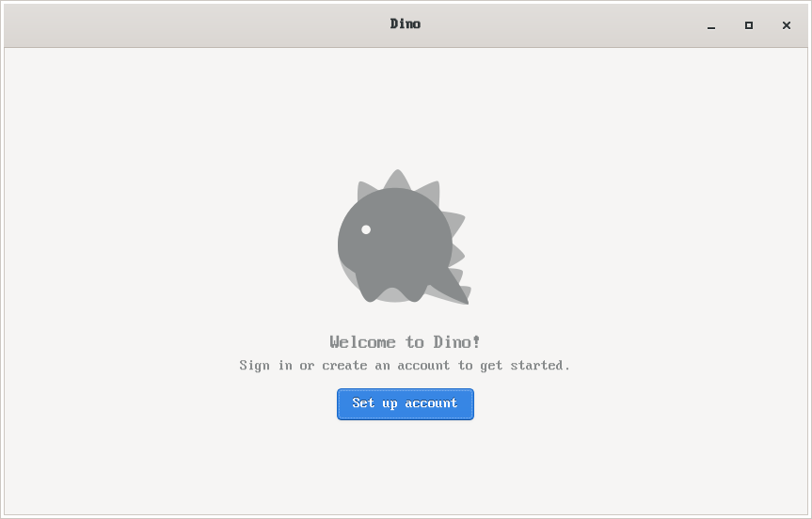Click the words create an account in the subtitle

click(386, 366)
